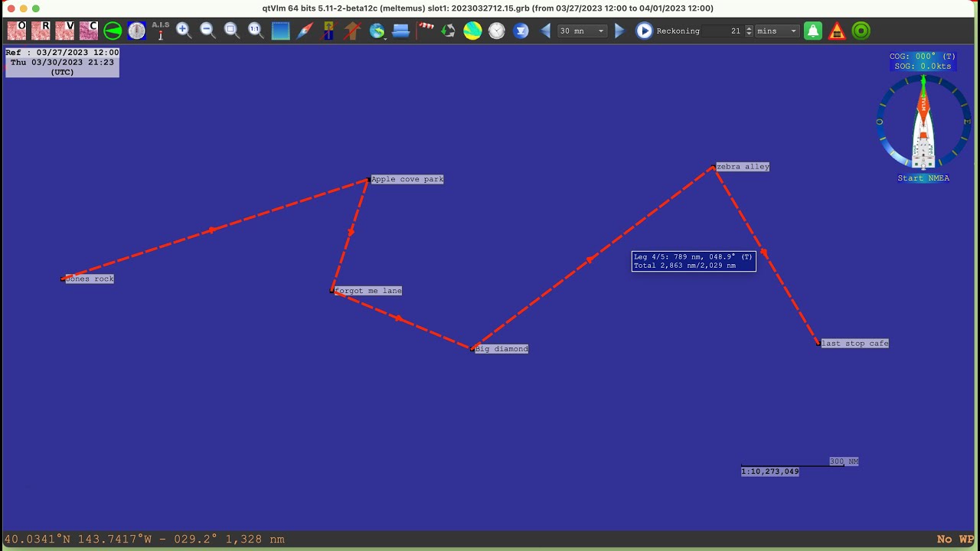Click the 300 NM scale bar label
Image resolution: width=980 pixels, height=551 pixels.
tap(844, 461)
